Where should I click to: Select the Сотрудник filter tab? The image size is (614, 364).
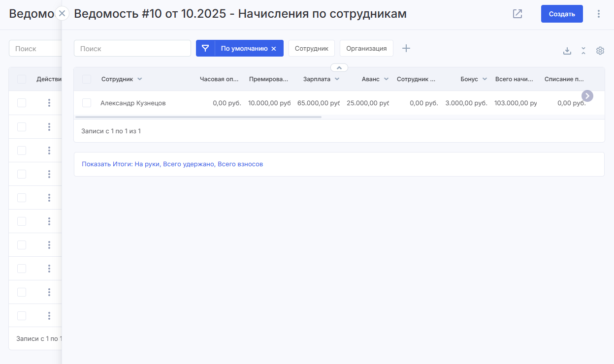(x=311, y=48)
